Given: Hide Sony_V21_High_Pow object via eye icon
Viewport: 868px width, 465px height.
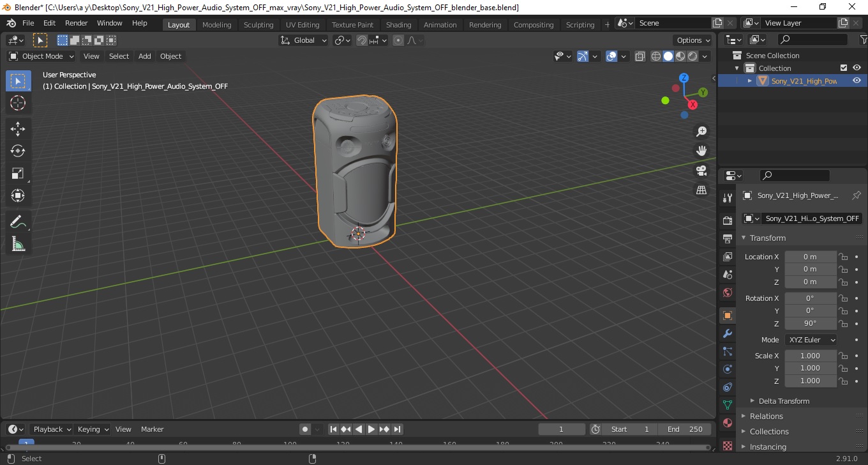Looking at the screenshot, I should click(x=857, y=80).
